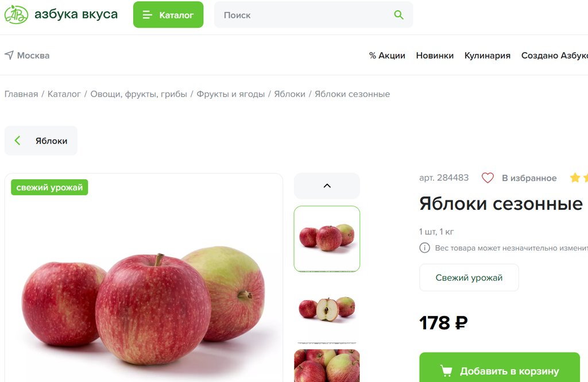Viewport: 588px width, 382px height.
Task: Select the first three-apples thumbnail
Action: point(327,238)
